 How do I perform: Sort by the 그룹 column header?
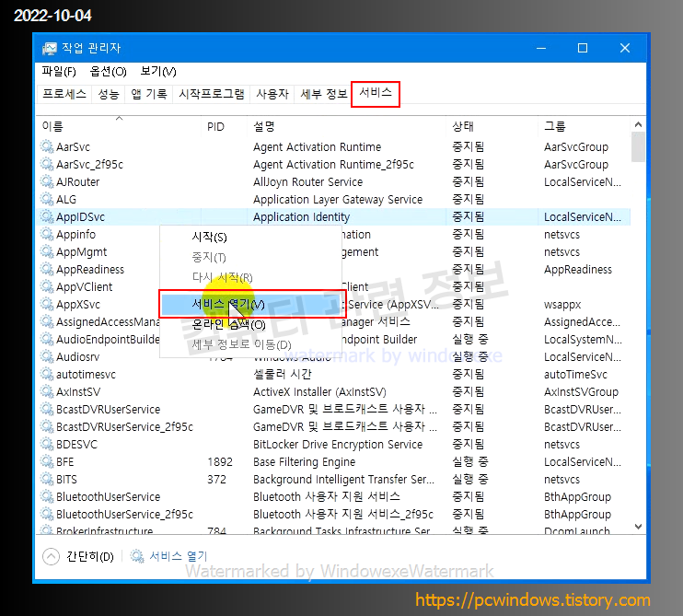tap(584, 126)
